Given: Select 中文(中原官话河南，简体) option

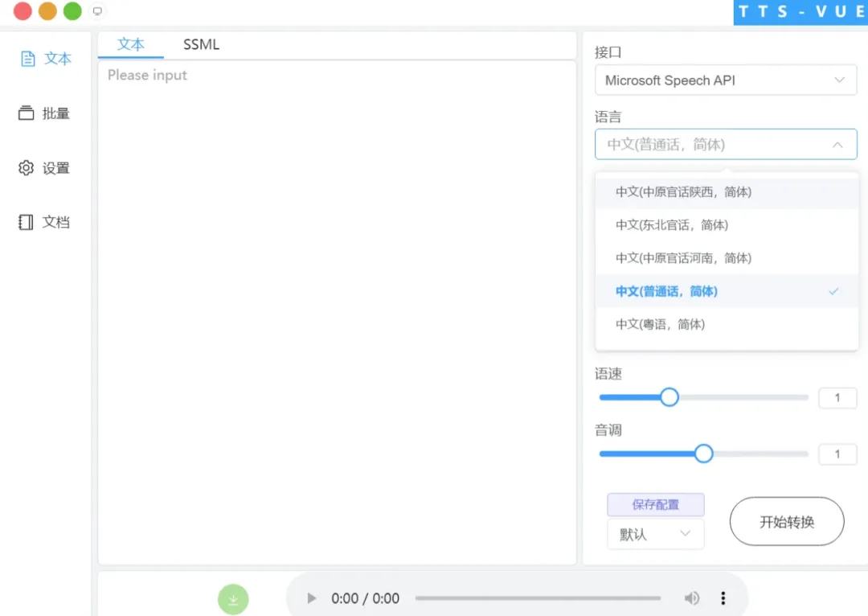Looking at the screenshot, I should (x=727, y=258).
